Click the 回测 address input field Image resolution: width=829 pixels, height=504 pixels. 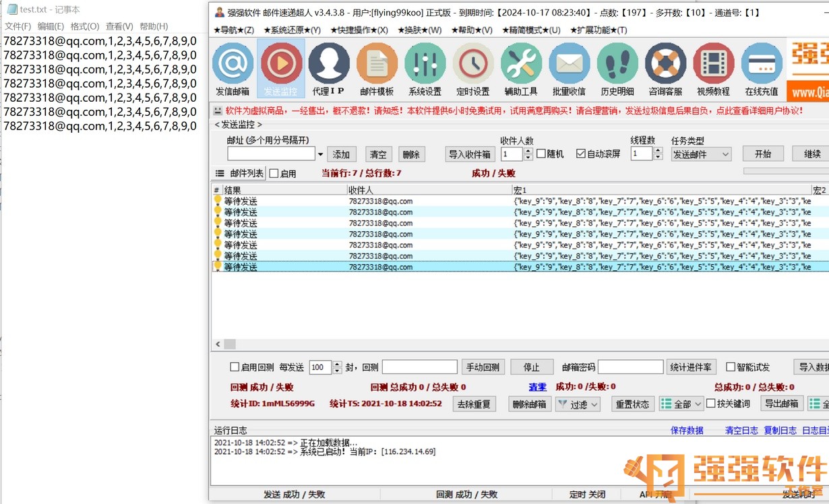[420, 367]
